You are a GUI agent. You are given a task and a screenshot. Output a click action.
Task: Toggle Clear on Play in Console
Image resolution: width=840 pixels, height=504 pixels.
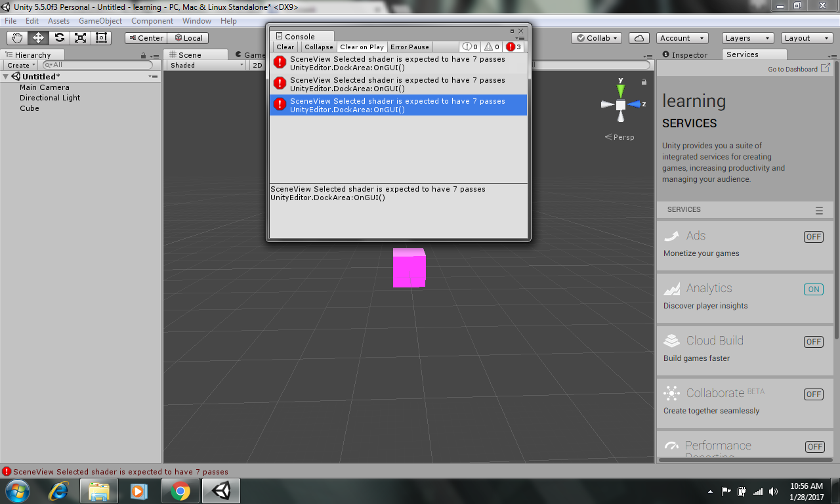[x=362, y=47]
